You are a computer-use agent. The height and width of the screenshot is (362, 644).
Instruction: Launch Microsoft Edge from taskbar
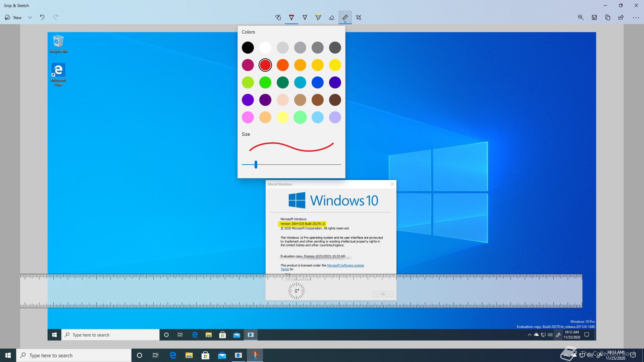click(173, 355)
